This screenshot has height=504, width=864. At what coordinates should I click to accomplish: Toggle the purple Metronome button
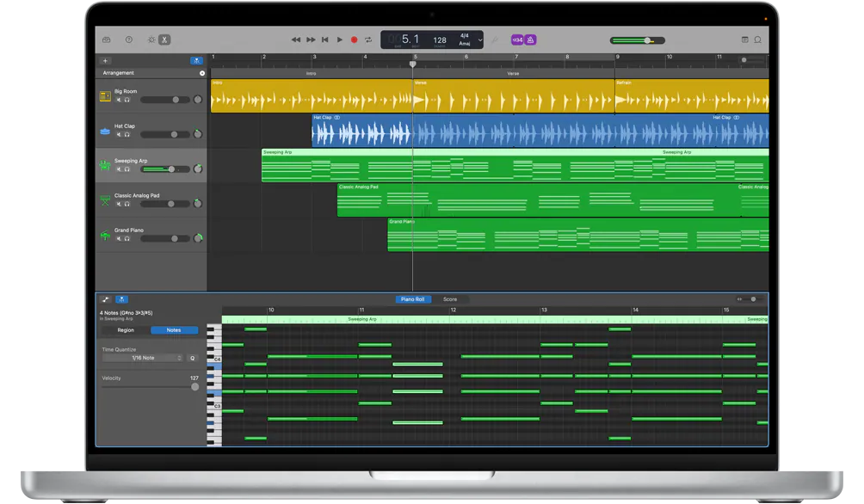coord(530,40)
